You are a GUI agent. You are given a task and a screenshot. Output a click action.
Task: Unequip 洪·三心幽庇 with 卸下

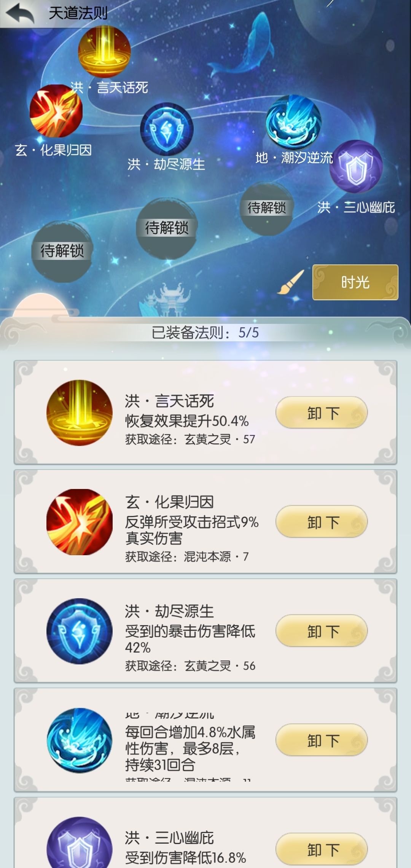coord(322,849)
